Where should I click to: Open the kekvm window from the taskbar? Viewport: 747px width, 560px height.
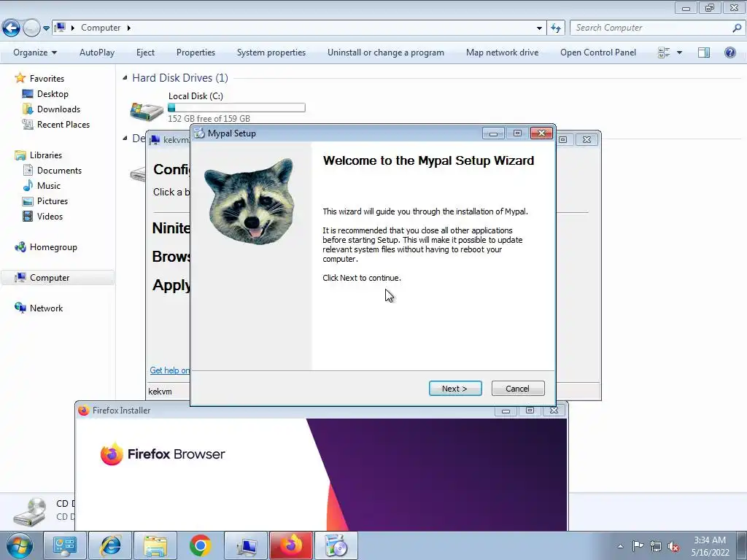pos(246,545)
